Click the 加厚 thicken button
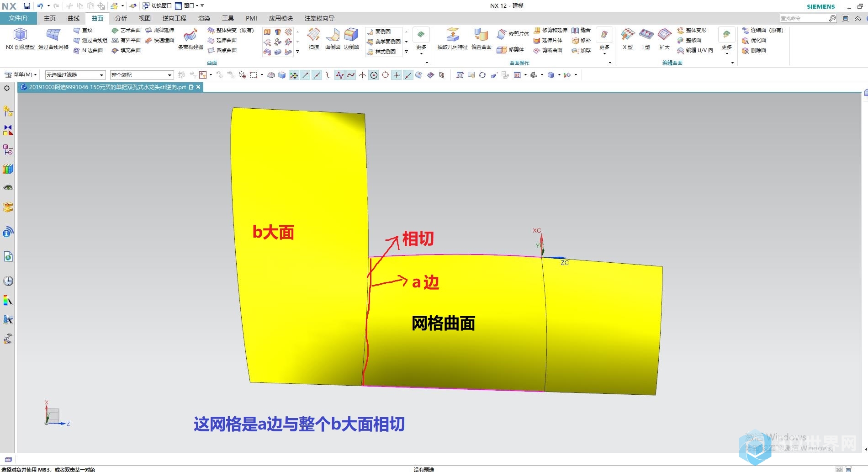 tap(581, 50)
